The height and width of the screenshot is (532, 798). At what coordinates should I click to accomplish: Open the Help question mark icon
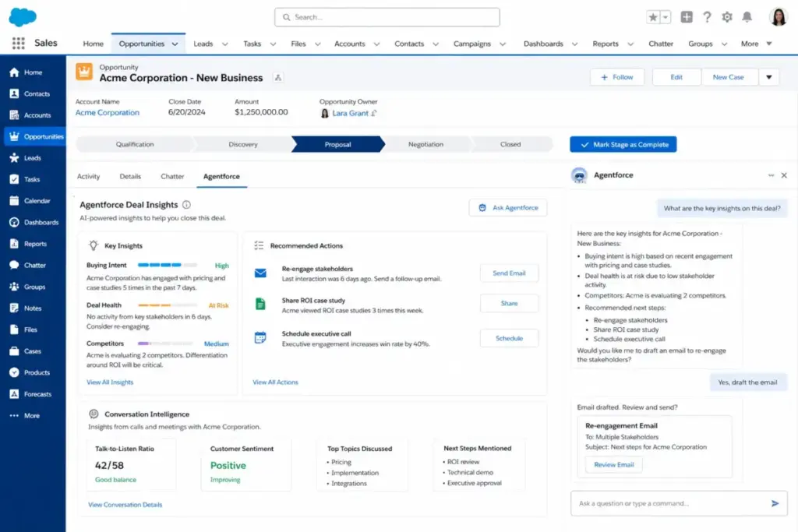707,17
